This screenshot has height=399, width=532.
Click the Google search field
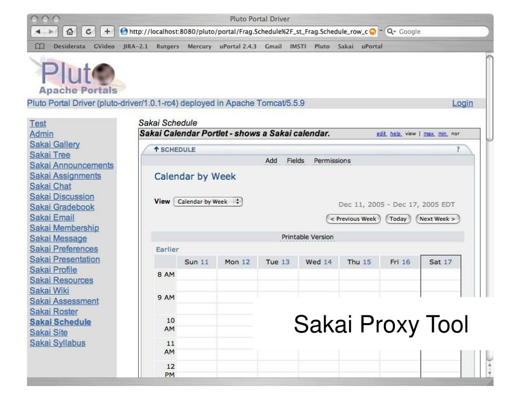point(437,32)
